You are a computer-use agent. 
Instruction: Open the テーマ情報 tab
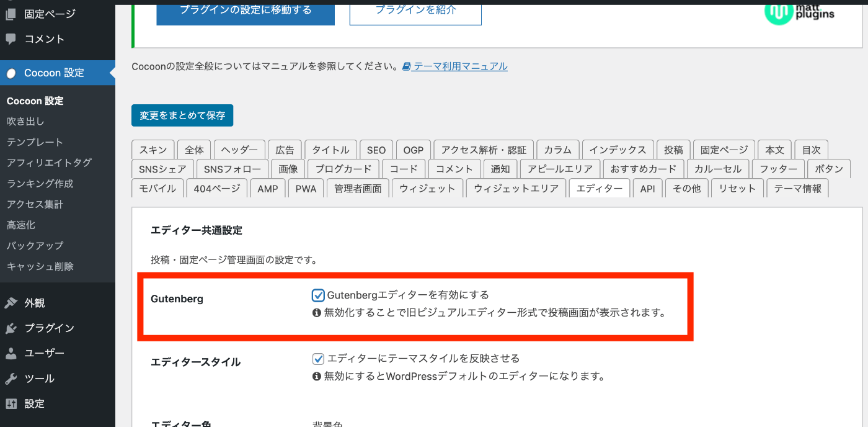point(797,189)
